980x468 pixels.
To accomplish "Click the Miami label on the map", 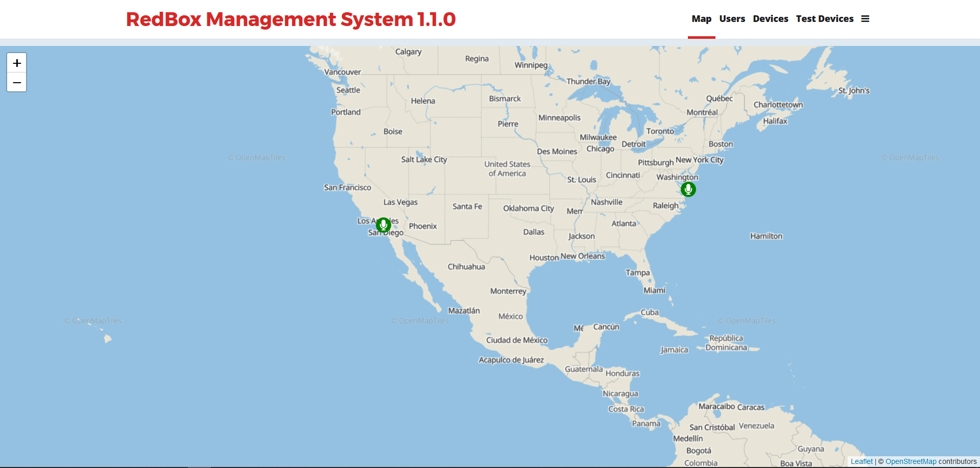I will (x=654, y=290).
